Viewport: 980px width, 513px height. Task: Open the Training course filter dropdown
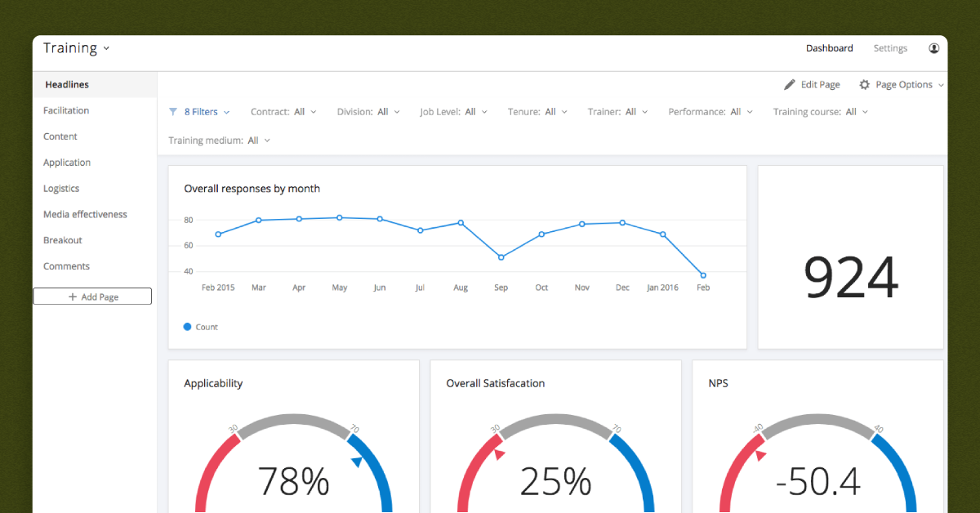(x=821, y=112)
